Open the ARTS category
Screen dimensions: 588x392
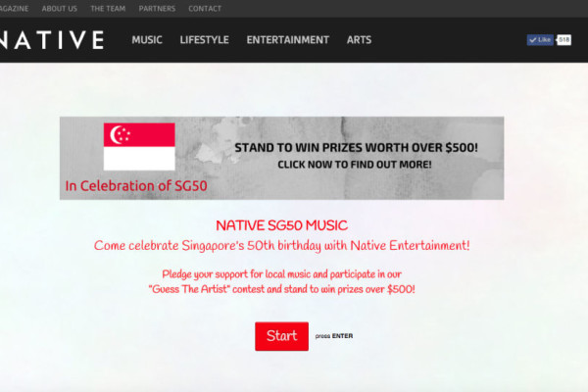pos(359,40)
